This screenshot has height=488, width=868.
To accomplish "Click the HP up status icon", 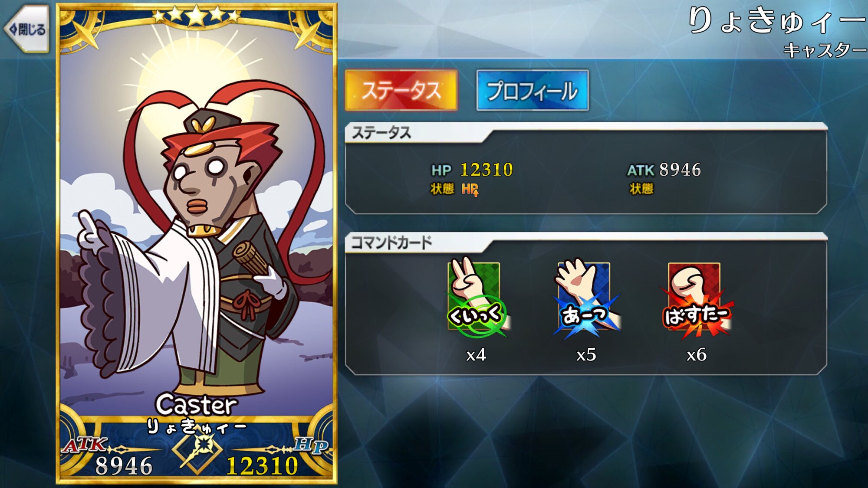I will [x=470, y=189].
